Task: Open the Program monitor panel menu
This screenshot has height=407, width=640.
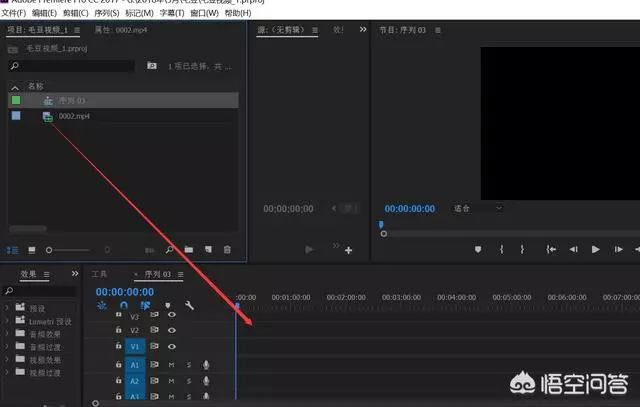Action: pyautogui.click(x=438, y=30)
